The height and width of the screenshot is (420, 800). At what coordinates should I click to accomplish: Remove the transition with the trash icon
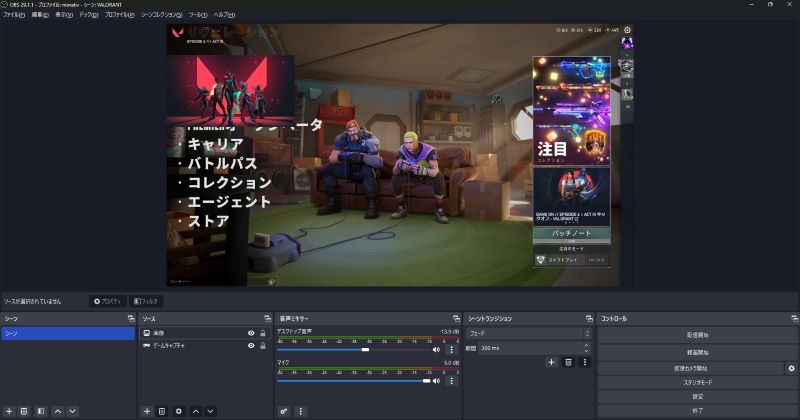568,362
